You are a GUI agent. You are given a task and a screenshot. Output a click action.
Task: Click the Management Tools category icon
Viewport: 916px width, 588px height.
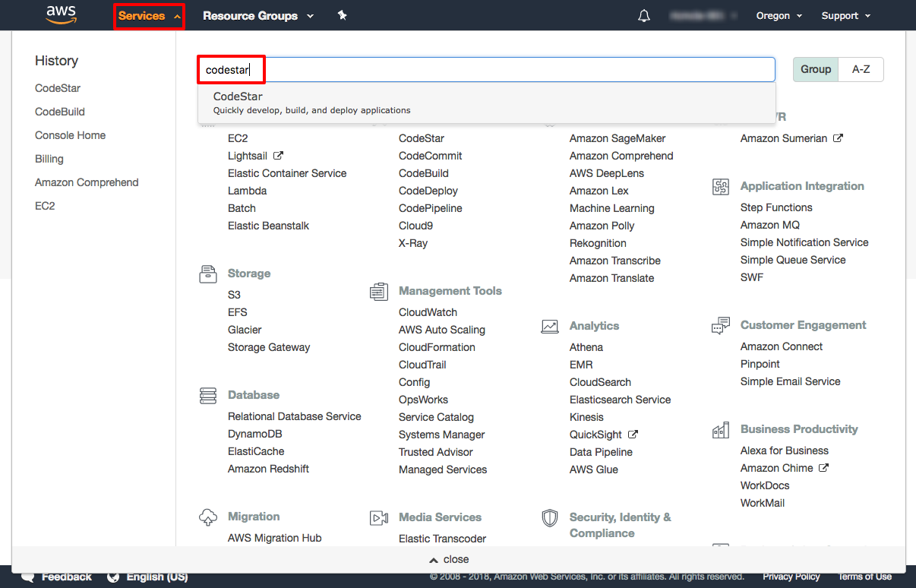[379, 291]
